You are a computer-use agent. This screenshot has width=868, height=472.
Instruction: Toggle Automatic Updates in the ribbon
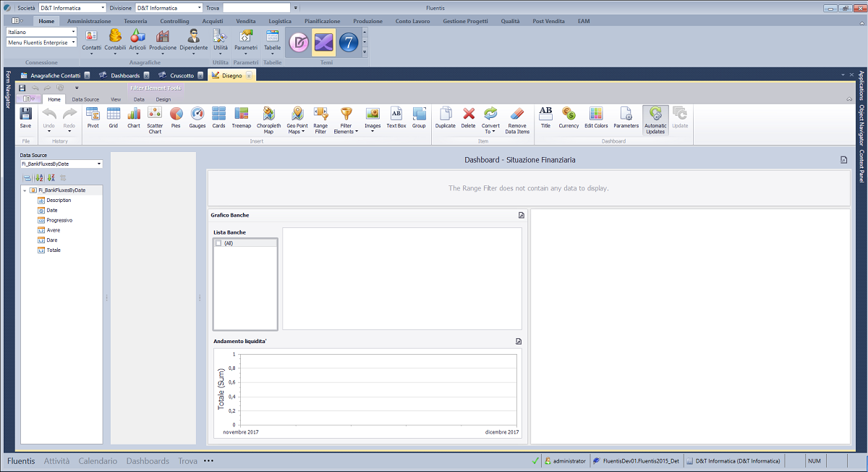point(655,120)
